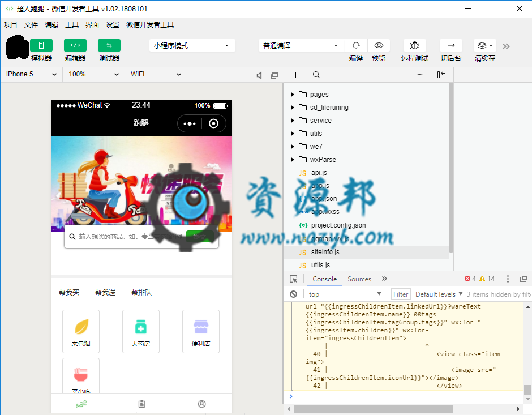Open the WiFi network dropdown
Image resolution: width=532 pixels, height=415 pixels.
pos(156,74)
